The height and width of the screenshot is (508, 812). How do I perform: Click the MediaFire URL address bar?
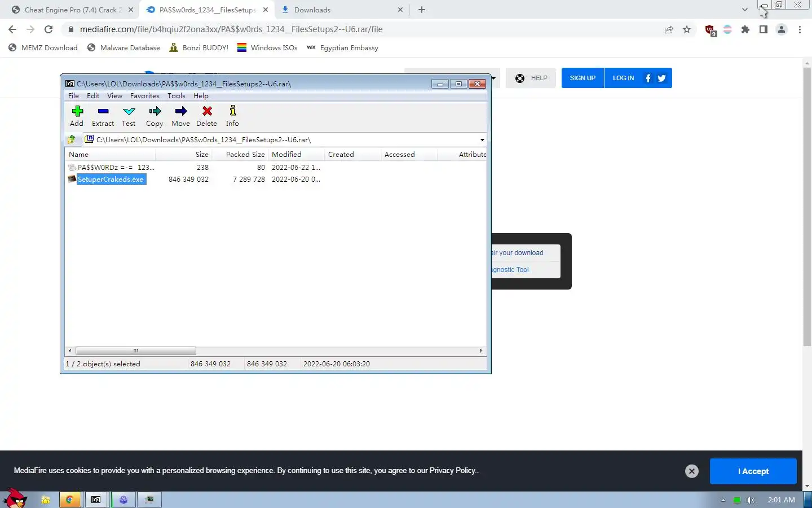(361, 29)
